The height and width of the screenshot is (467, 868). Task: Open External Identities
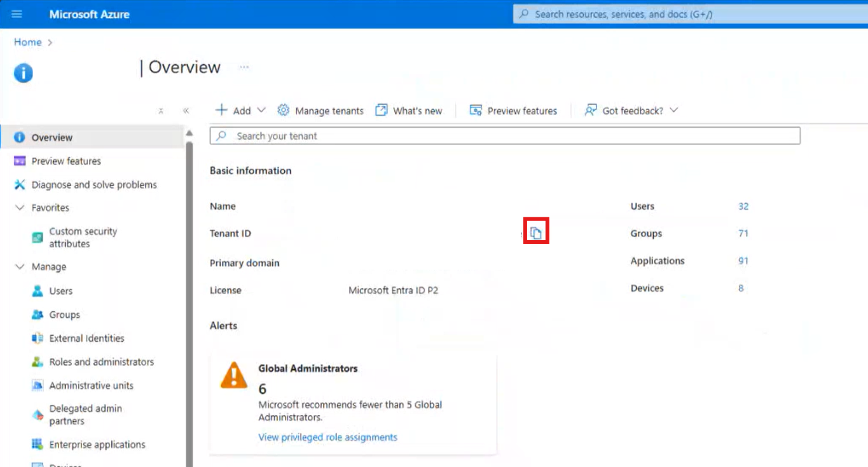pyautogui.click(x=87, y=338)
